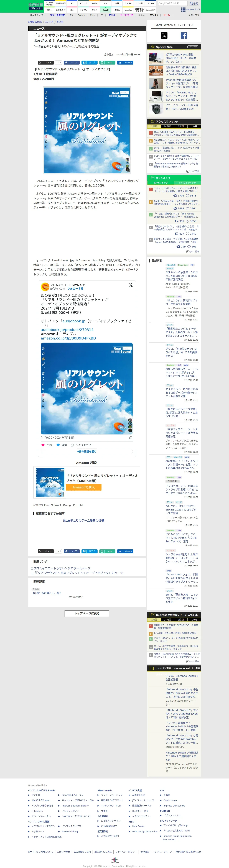Screen dimensions: 229x868
Task: Click 4件の返信を読む in the tweet
Action: click(x=87, y=451)
